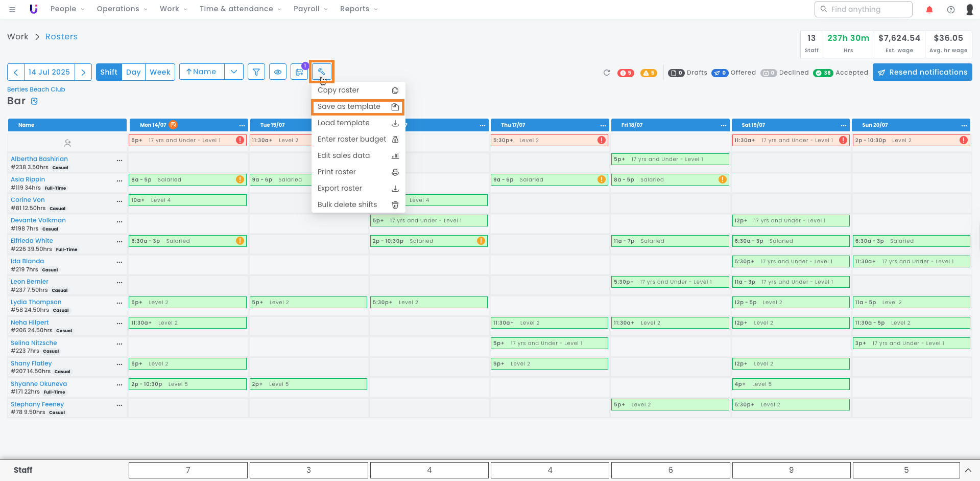Select Save as template menu item
Screen dimensions: 980x481
tap(357, 107)
